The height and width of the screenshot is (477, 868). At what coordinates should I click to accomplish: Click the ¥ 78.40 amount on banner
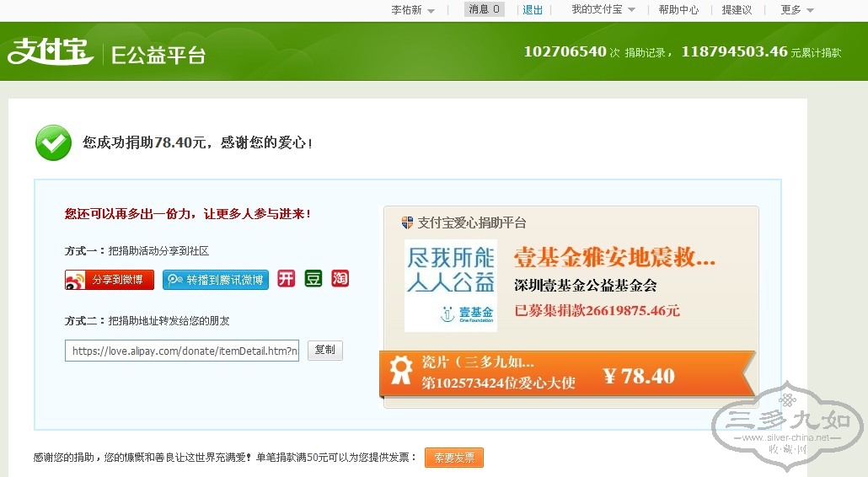pos(639,376)
